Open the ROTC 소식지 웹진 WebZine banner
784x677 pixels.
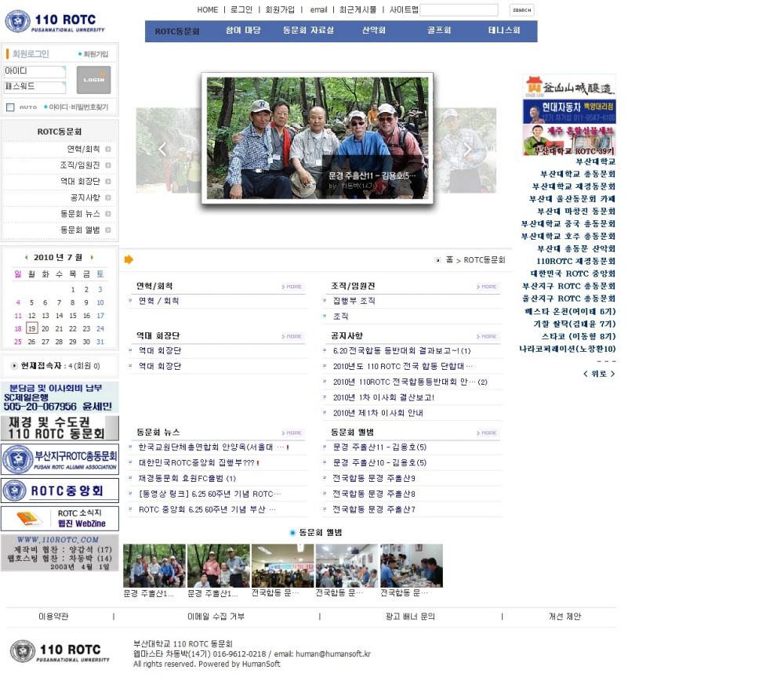click(60, 519)
